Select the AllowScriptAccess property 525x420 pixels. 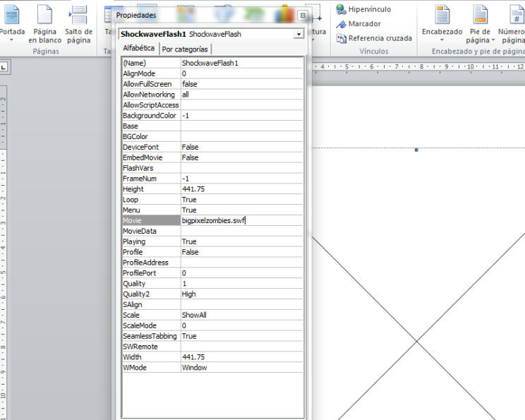click(151, 105)
